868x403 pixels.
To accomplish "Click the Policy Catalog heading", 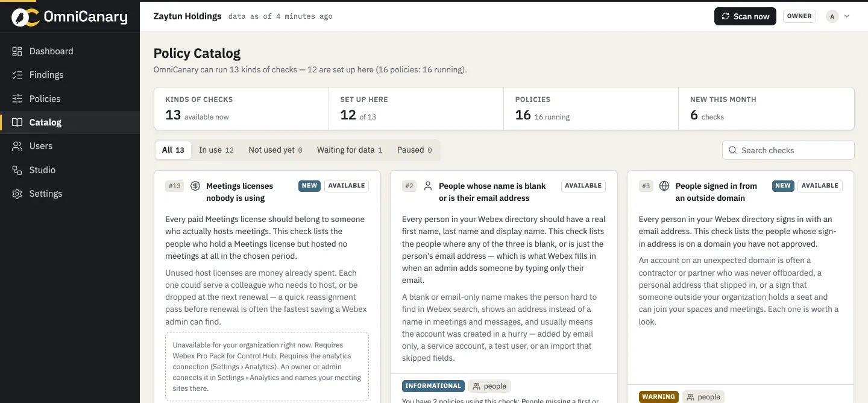I will 197,53.
